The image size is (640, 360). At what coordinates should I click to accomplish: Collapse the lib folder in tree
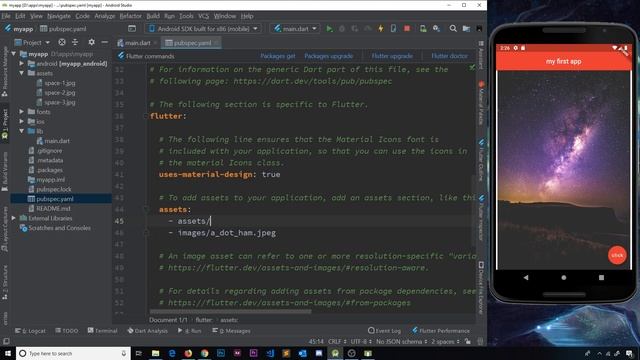coord(22,131)
